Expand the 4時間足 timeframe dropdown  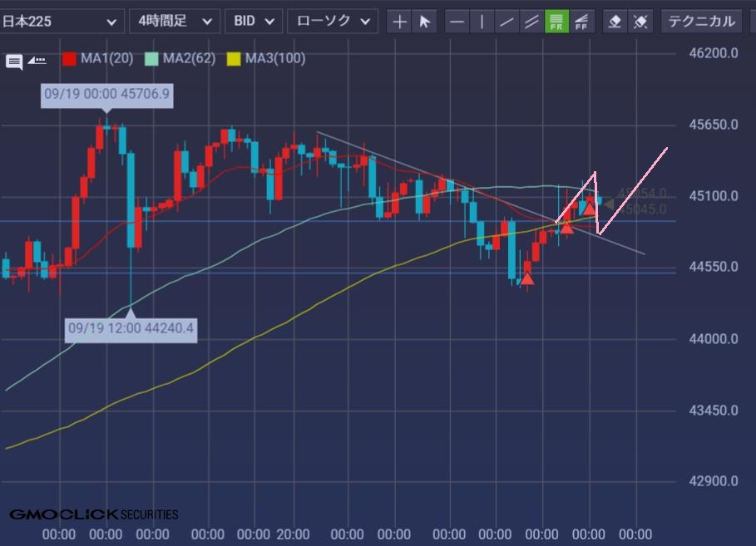point(175,22)
